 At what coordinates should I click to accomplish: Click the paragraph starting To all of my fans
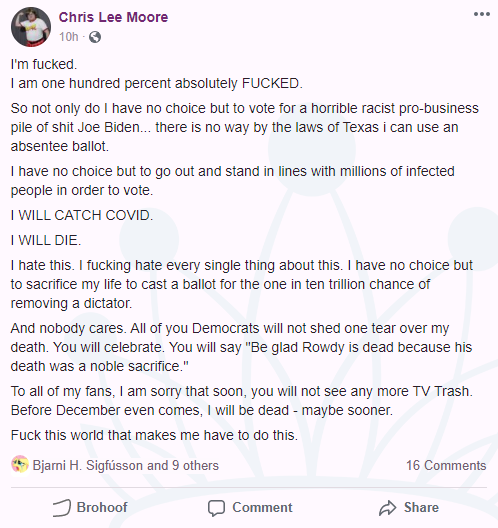[242, 401]
